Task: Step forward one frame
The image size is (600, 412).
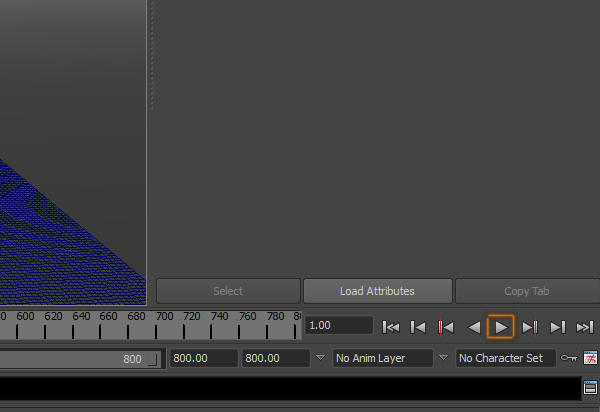Action: tap(558, 327)
